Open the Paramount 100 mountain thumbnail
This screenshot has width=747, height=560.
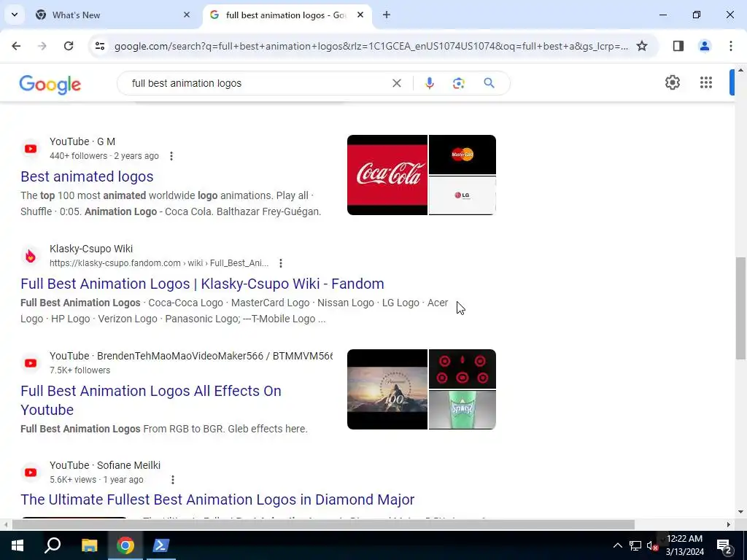tap(387, 389)
